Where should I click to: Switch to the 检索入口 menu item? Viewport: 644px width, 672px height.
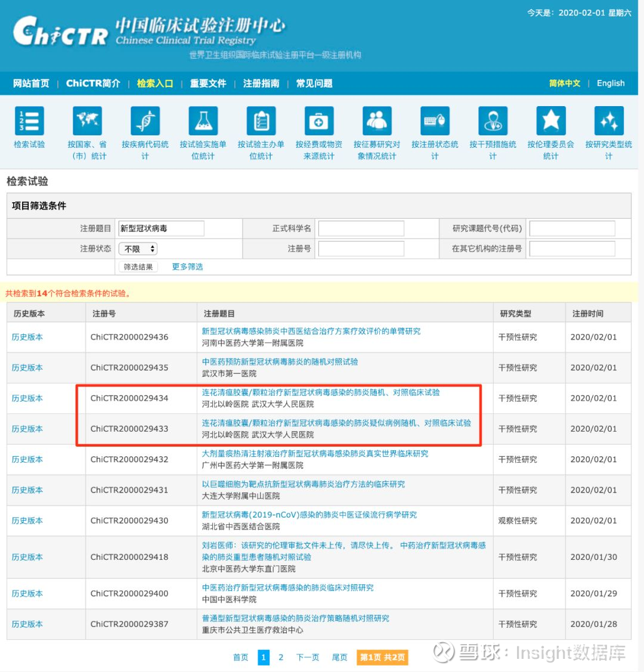(x=154, y=83)
